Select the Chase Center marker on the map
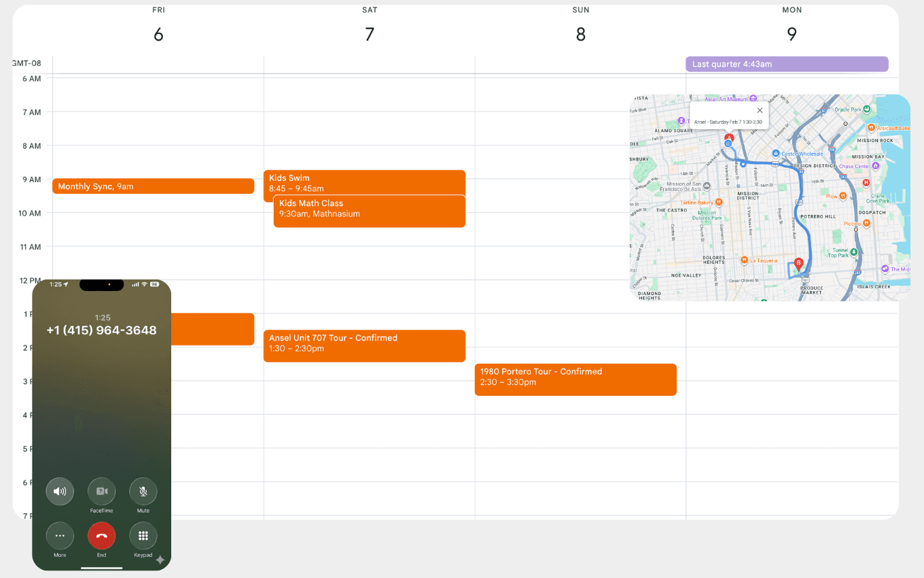Viewport: 924px width, 578px height. [x=874, y=167]
